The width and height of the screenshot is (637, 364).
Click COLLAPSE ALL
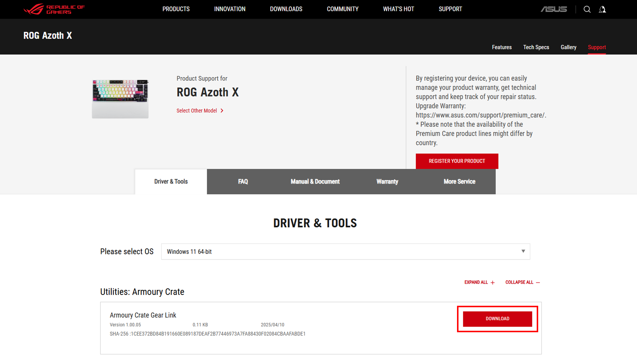point(519,282)
